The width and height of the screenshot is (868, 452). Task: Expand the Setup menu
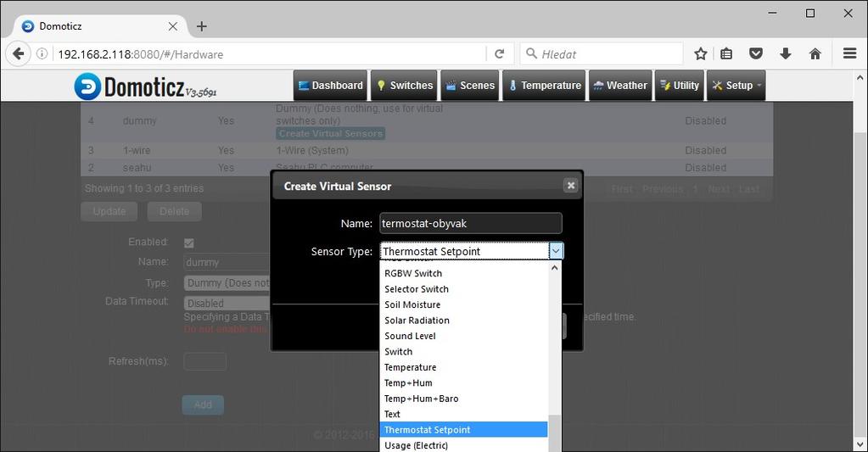point(736,85)
